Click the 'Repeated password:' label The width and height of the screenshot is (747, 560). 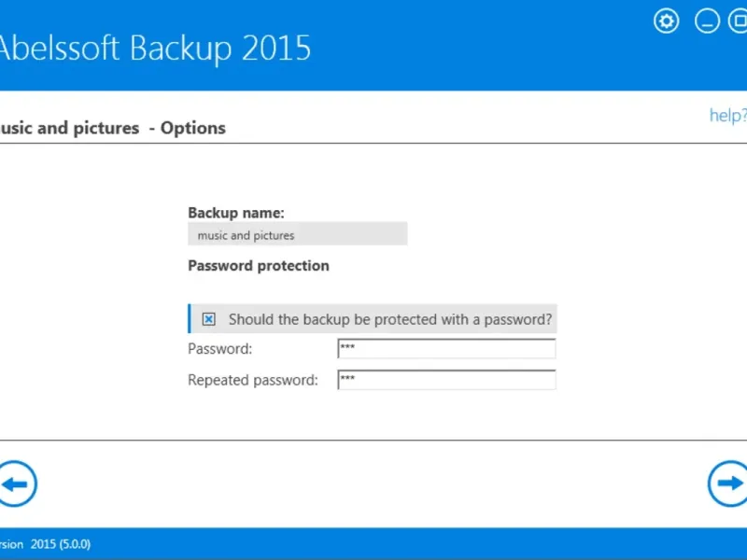coord(252,380)
